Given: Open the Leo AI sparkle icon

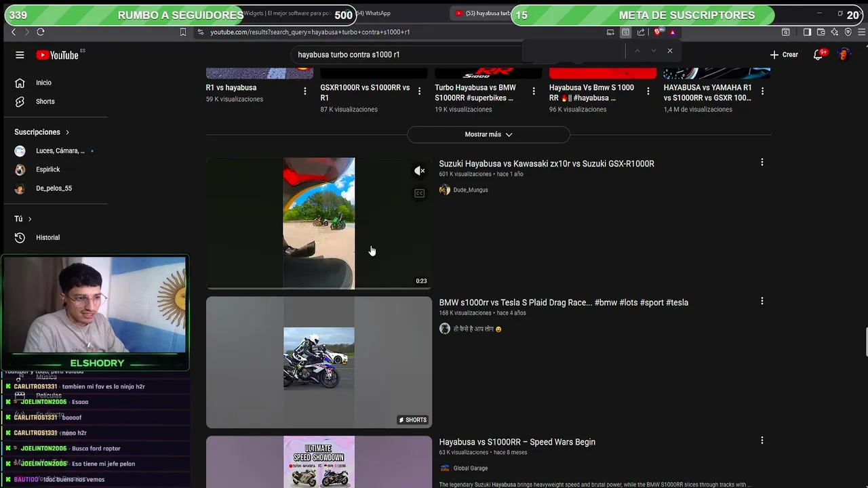Looking at the screenshot, I should click(x=834, y=32).
